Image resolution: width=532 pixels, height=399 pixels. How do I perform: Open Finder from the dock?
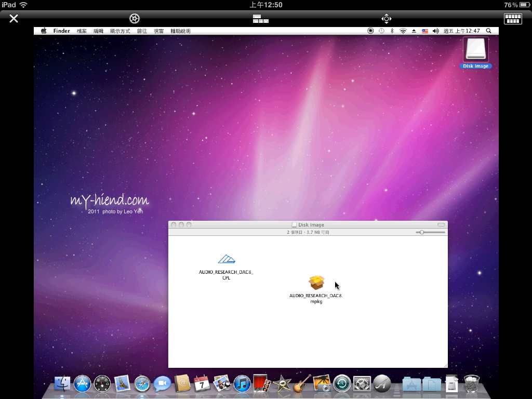coord(62,384)
